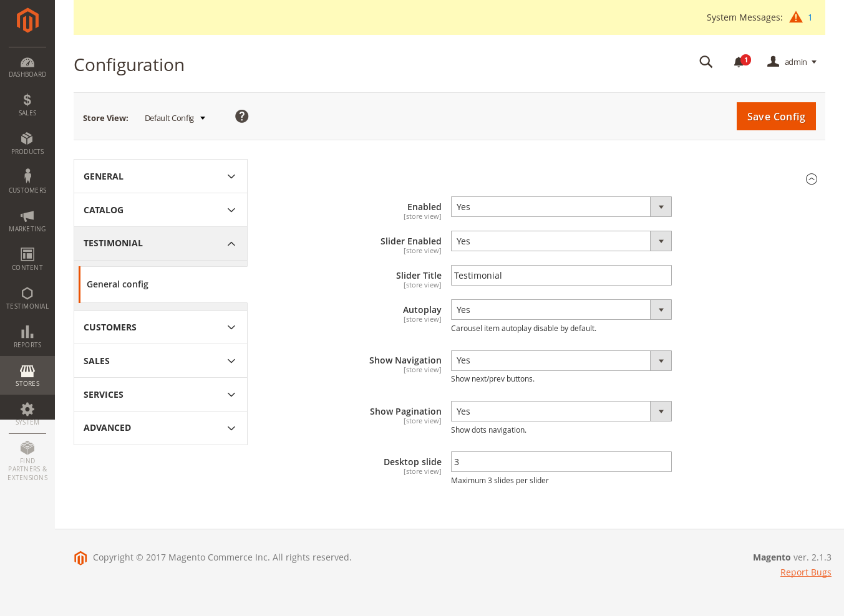The image size is (844, 616).
Task: Click into the Desktop slide field
Action: pyautogui.click(x=561, y=462)
